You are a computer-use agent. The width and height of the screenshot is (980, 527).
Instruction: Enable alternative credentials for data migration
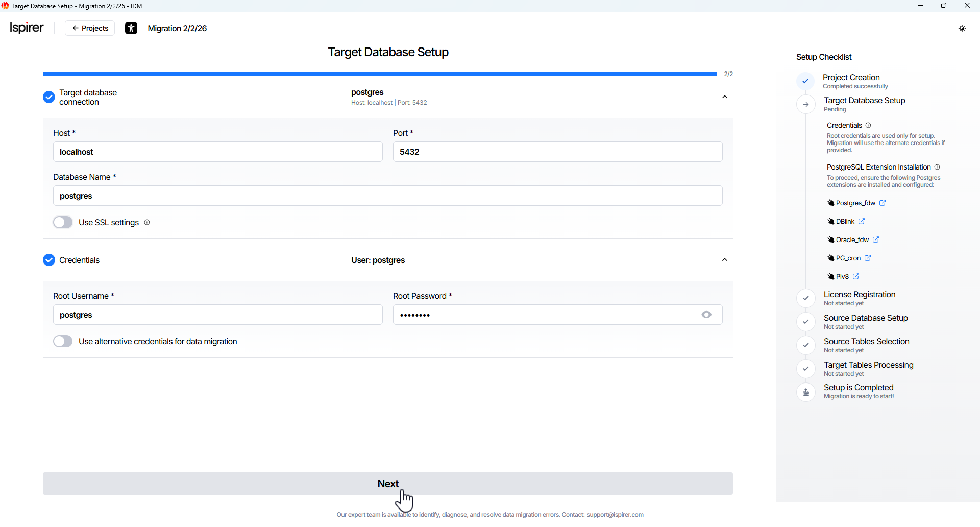tap(63, 341)
